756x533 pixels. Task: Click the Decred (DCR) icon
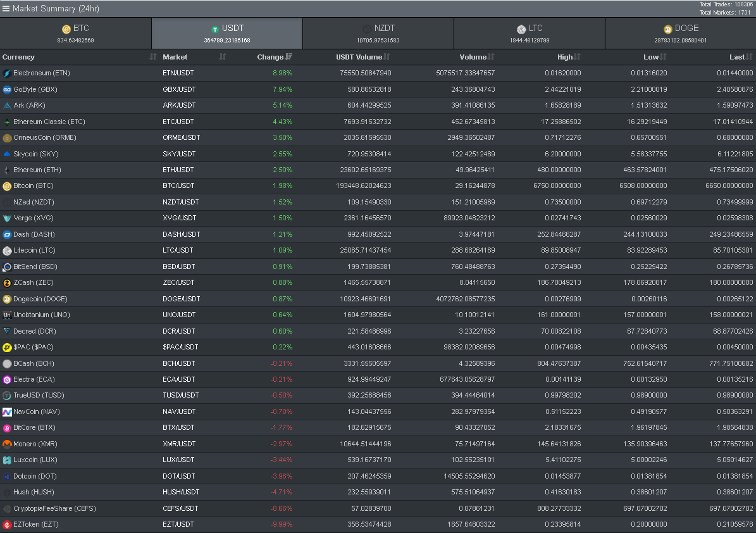[x=7, y=331]
